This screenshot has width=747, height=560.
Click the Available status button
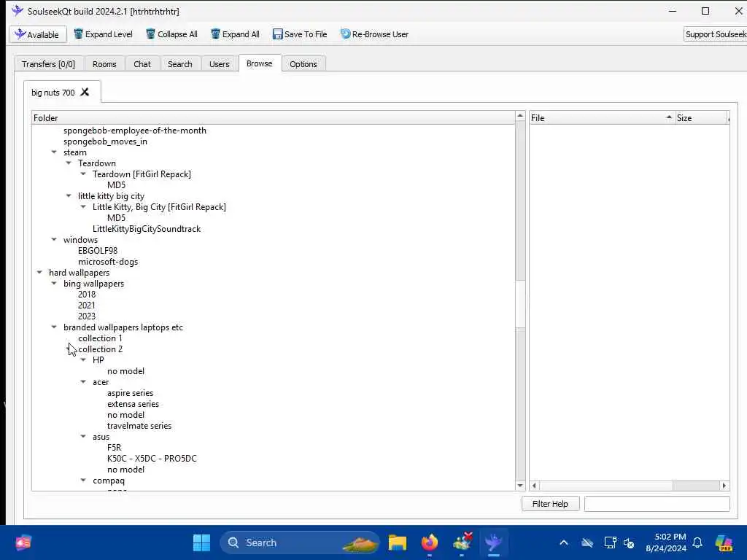(x=38, y=34)
